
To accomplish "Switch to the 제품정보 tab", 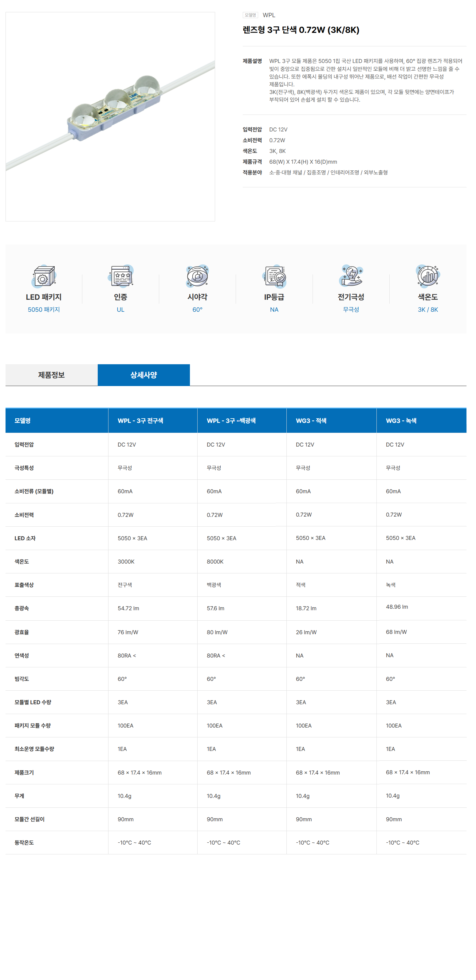I will tap(51, 375).
